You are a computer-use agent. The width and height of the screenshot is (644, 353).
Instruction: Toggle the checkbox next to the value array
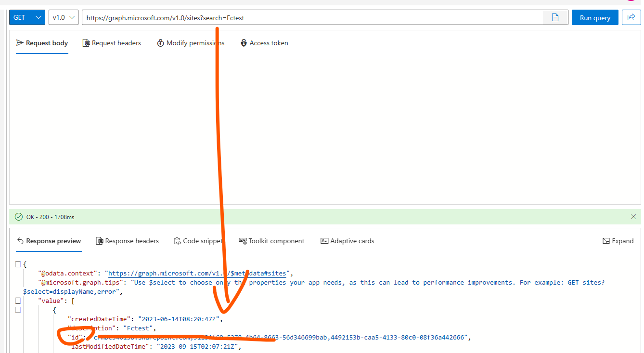[18, 300]
